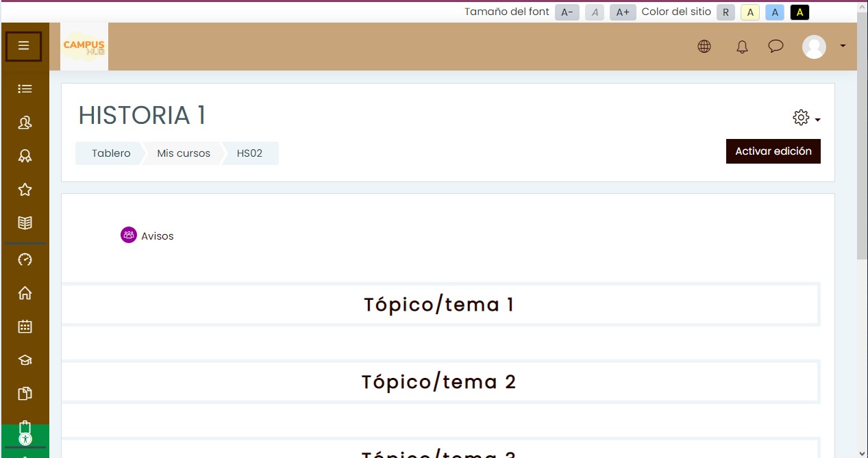
Task: Open the messages speech bubble icon
Action: (776, 47)
